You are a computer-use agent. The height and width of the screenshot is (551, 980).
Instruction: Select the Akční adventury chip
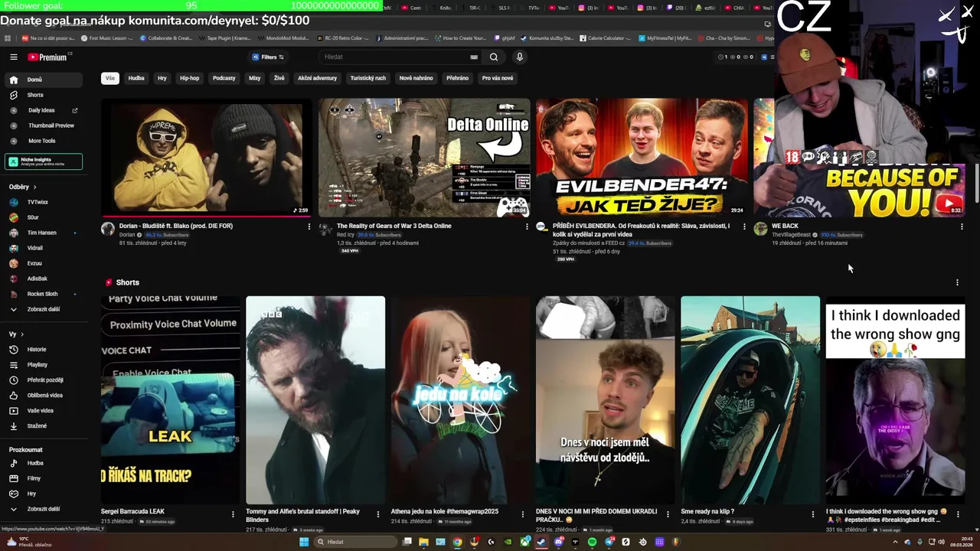coord(317,78)
